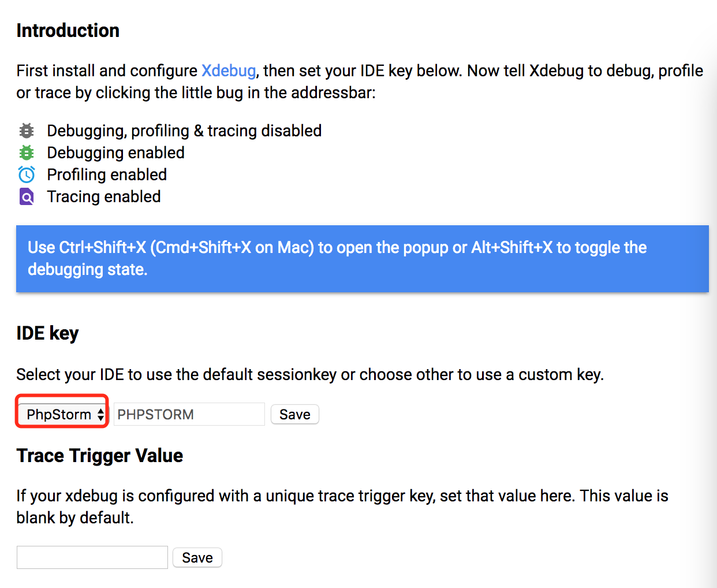Select the 'Tracing enabled' label text

click(104, 197)
